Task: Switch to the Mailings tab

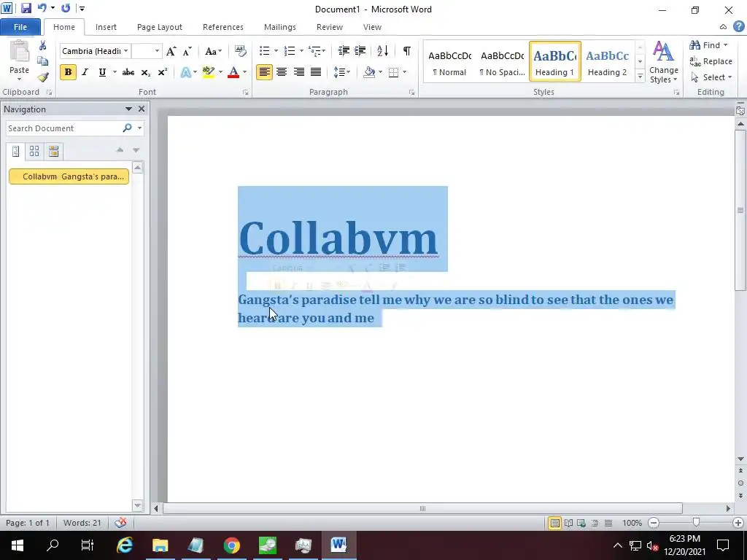Action: point(280,27)
